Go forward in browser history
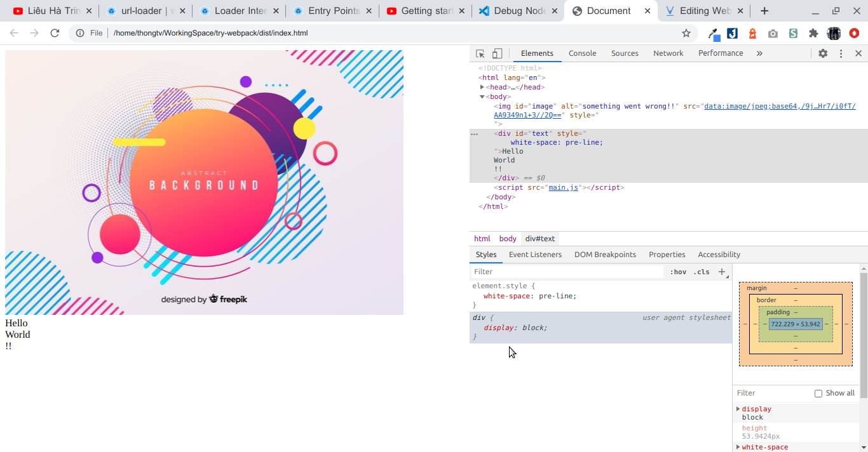868x452 pixels. (34, 33)
